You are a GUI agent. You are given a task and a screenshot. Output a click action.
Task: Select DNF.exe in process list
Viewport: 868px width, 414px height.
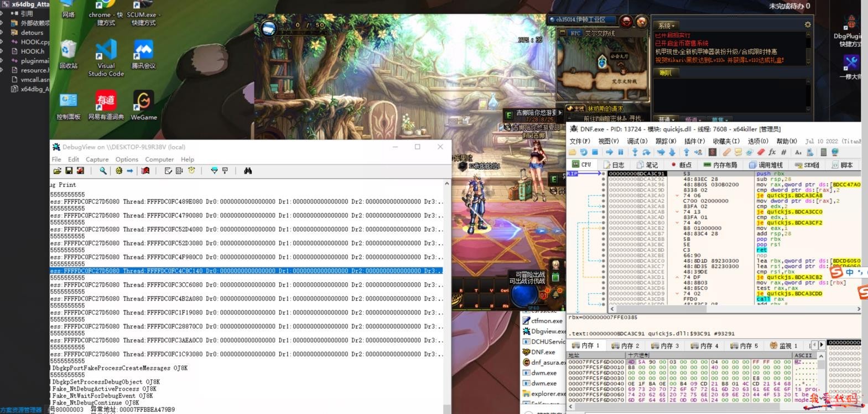543,352
